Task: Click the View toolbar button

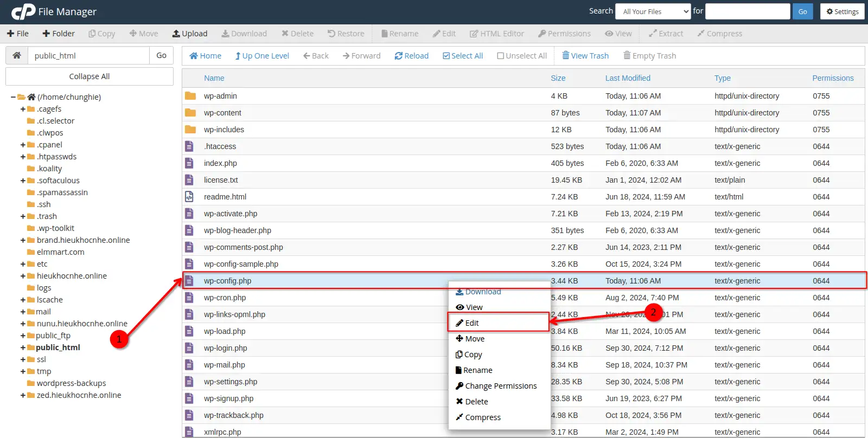Action: (618, 34)
